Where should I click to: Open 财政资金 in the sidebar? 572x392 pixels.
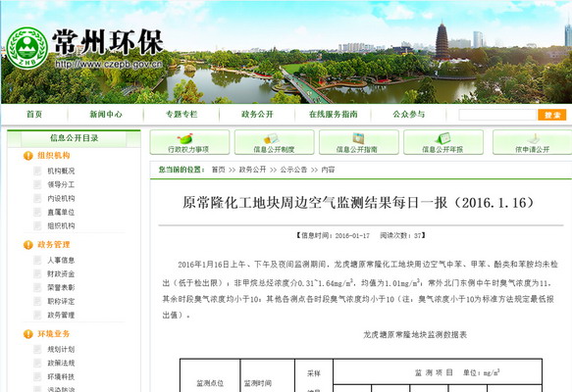pos(61,274)
